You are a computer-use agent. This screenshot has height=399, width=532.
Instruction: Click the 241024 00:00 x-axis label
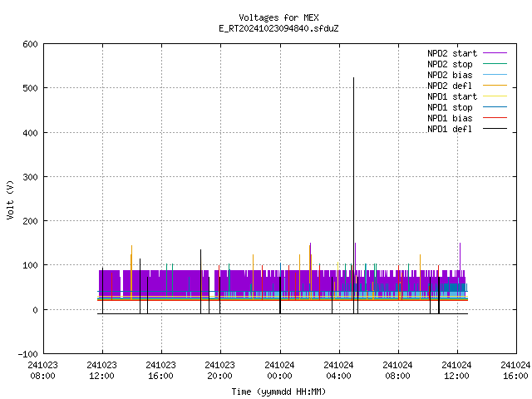click(279, 371)
